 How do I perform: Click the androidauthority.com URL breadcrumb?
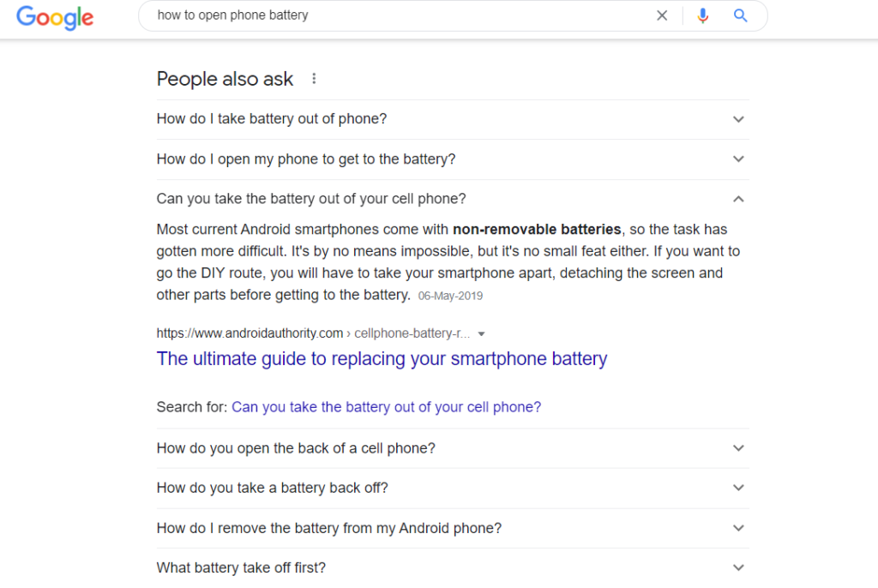coord(313,333)
